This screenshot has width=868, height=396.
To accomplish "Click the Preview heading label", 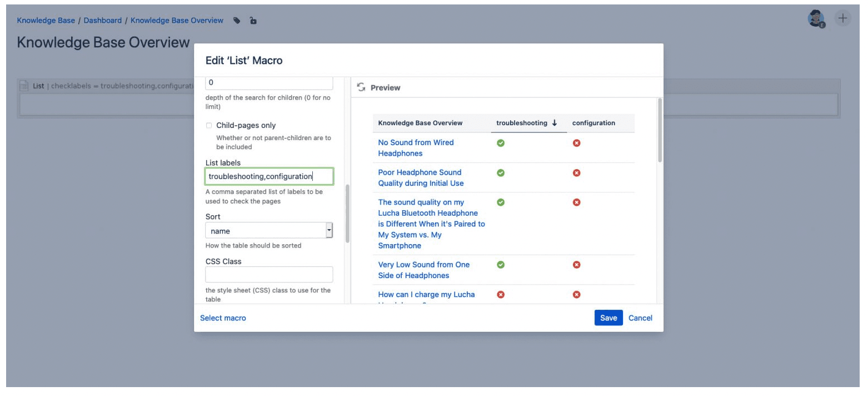I will coord(385,88).
